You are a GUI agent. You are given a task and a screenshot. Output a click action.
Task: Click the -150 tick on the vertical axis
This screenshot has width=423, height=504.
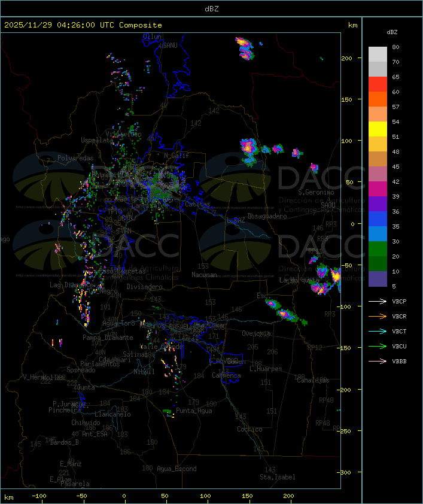pos(345,348)
